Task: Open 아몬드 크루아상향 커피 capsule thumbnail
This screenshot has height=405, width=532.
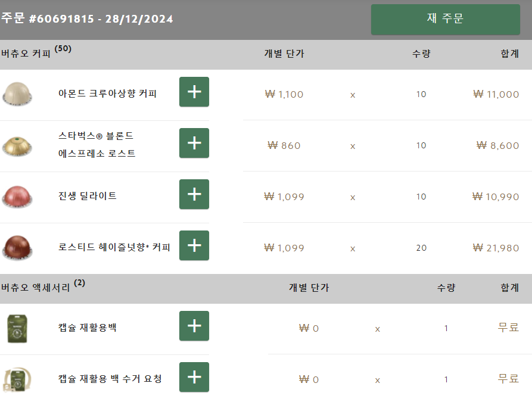Action: coord(17,94)
